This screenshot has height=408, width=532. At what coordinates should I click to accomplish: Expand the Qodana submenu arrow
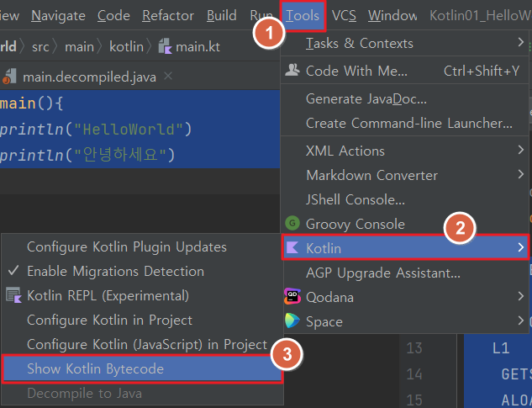click(x=521, y=296)
